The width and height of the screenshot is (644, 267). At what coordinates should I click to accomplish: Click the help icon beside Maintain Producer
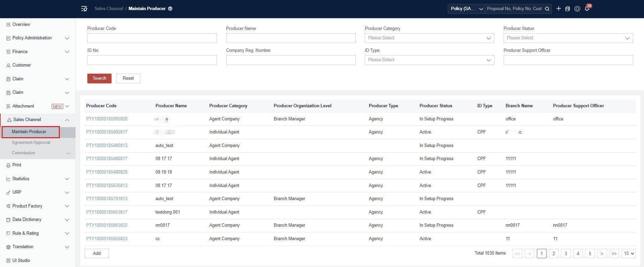point(170,9)
